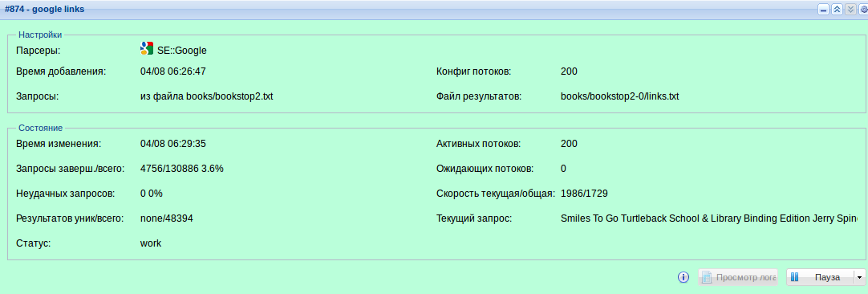Click the Google icon next to SE::Google

(147, 49)
